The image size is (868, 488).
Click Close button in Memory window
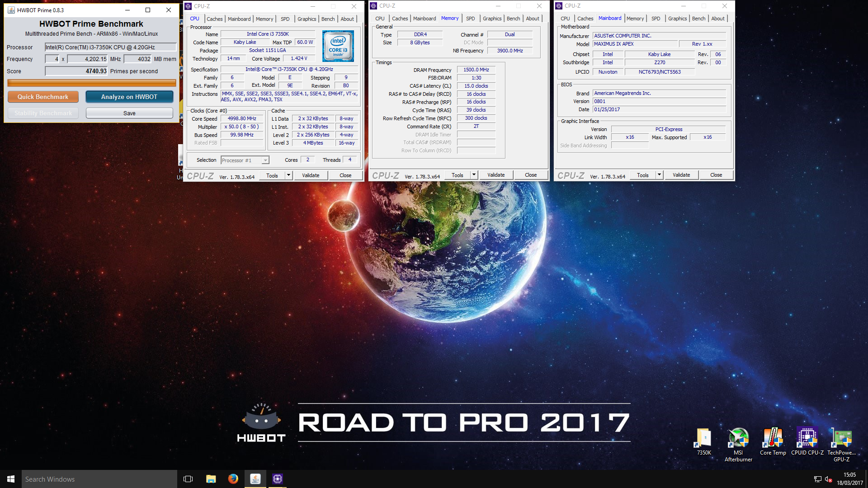(x=531, y=175)
